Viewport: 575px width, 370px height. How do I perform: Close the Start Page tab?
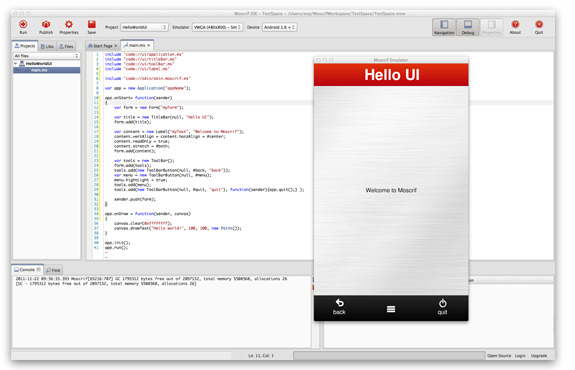tap(116, 46)
